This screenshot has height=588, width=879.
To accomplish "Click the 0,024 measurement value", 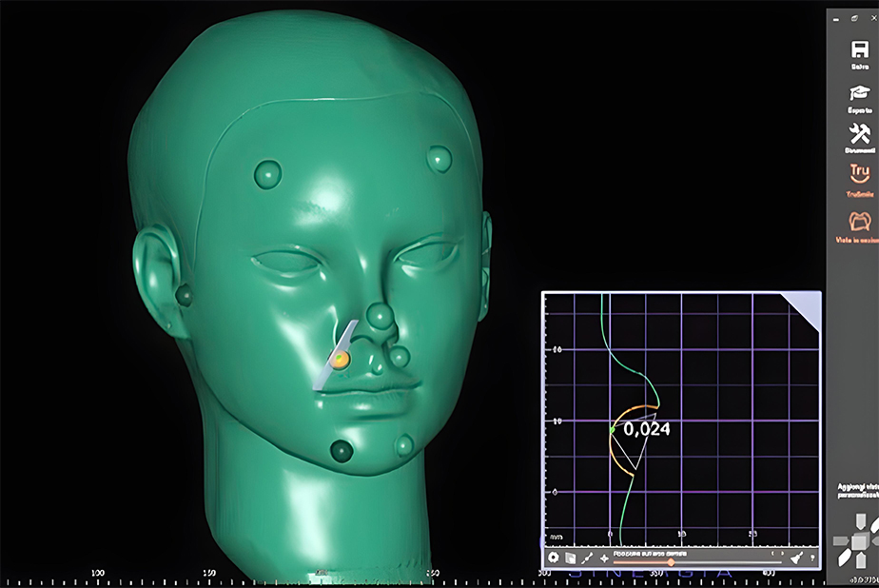I will click(646, 429).
